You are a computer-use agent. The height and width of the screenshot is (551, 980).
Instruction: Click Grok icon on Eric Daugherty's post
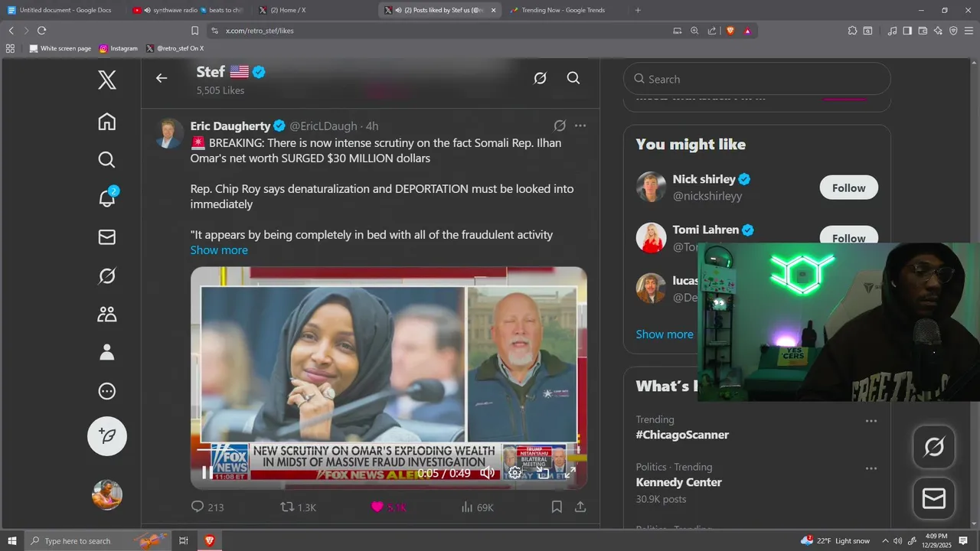[x=560, y=126]
